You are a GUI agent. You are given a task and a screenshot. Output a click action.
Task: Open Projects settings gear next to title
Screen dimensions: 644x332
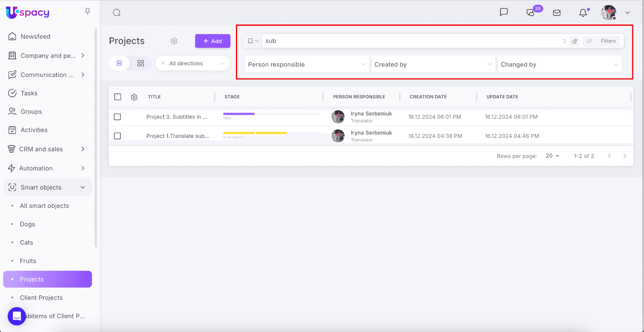pyautogui.click(x=174, y=41)
